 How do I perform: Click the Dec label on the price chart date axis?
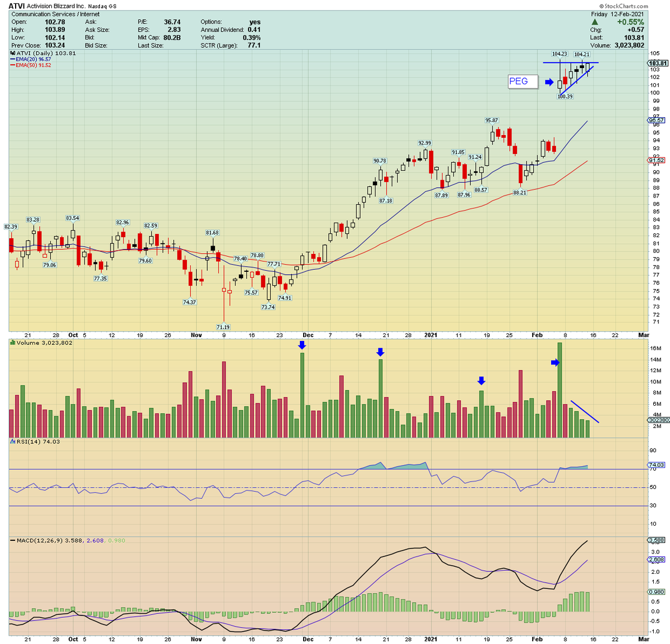[308, 335]
